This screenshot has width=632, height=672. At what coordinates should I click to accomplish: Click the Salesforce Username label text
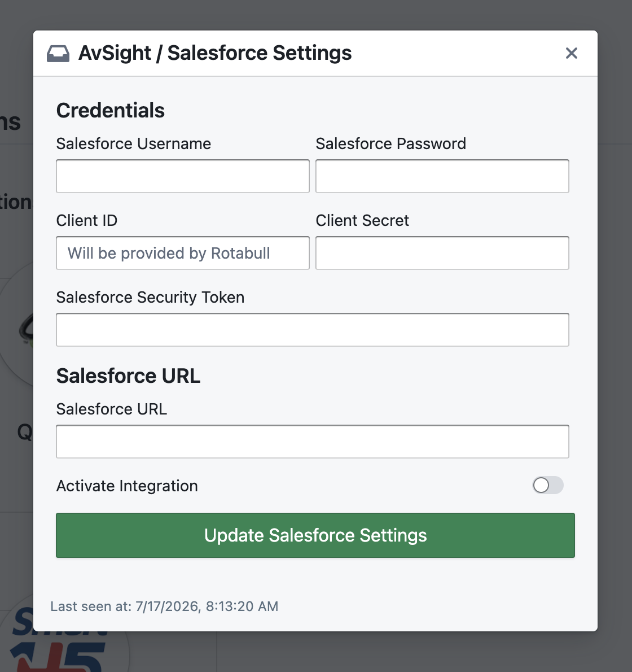click(x=134, y=143)
